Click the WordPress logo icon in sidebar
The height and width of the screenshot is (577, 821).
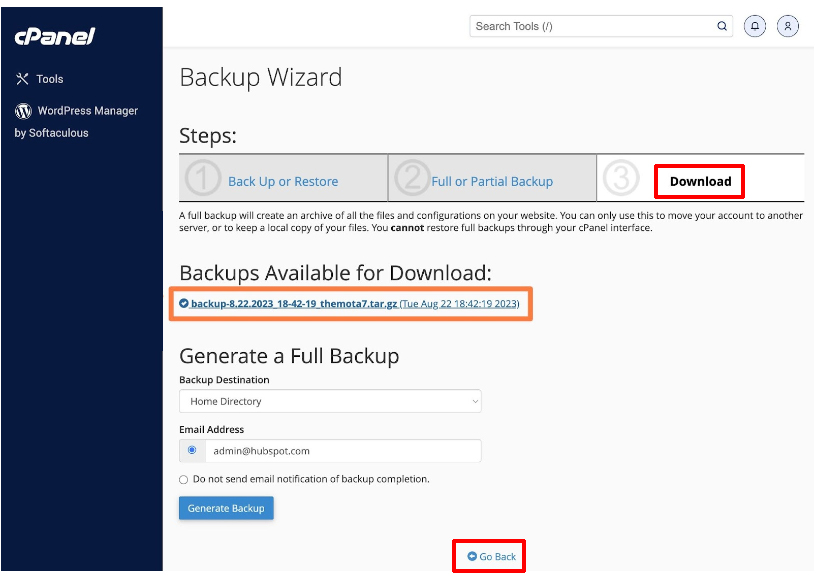click(x=23, y=111)
